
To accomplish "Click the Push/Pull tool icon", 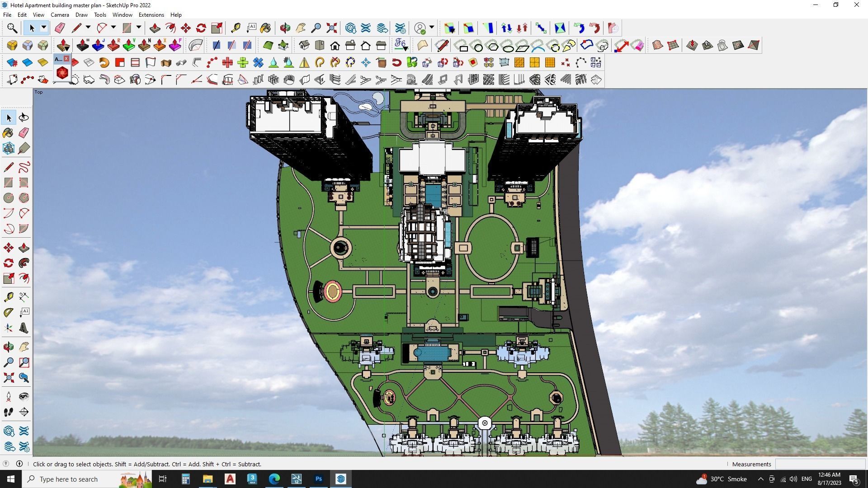I will [x=155, y=28].
